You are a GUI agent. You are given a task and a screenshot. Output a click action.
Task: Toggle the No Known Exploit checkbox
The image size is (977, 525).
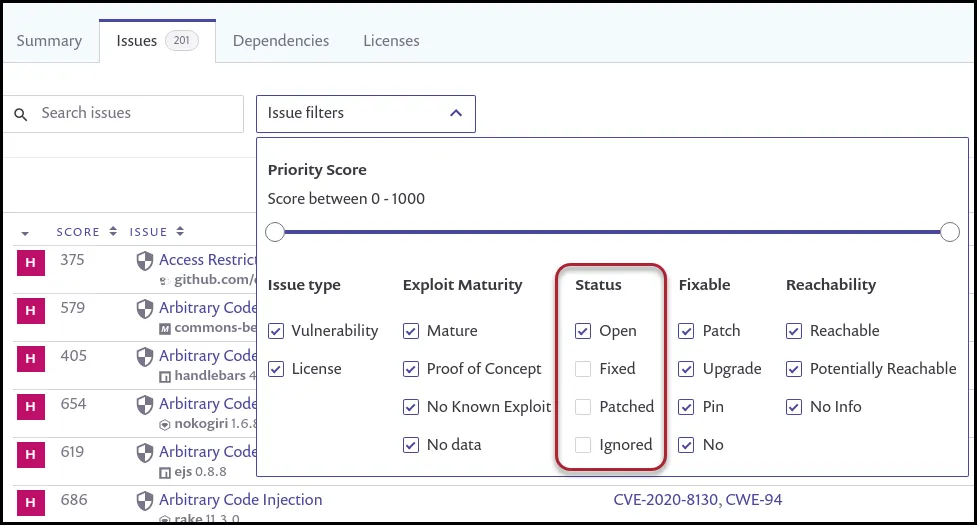[411, 407]
